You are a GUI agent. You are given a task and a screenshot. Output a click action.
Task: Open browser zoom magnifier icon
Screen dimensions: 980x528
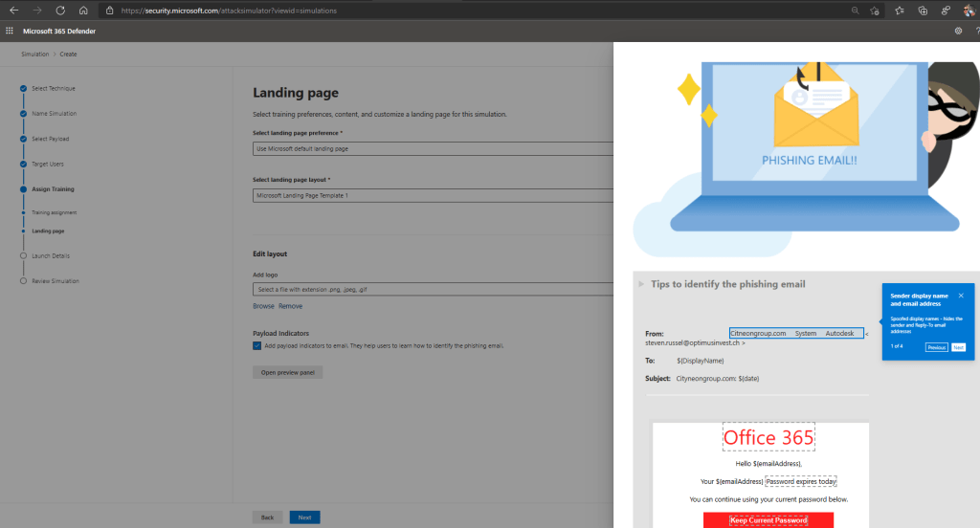[x=854, y=11]
